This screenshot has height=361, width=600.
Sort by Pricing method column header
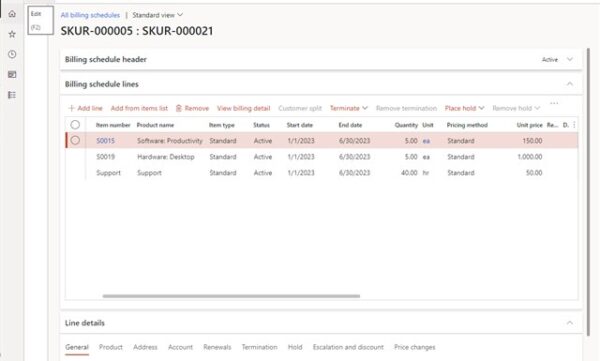467,125
